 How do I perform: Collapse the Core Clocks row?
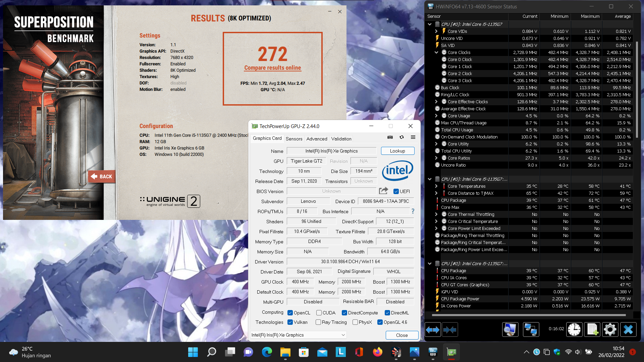[436, 52]
